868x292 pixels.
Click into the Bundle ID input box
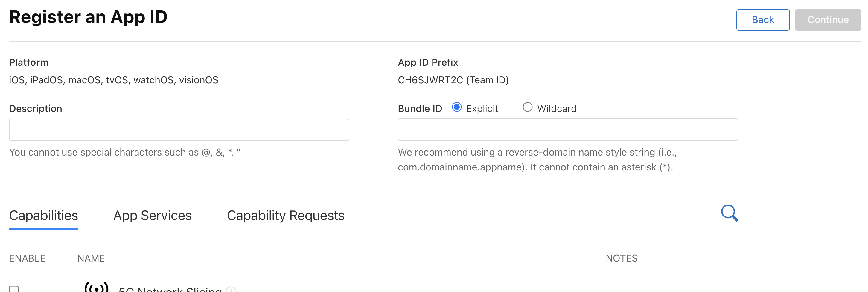click(x=567, y=130)
